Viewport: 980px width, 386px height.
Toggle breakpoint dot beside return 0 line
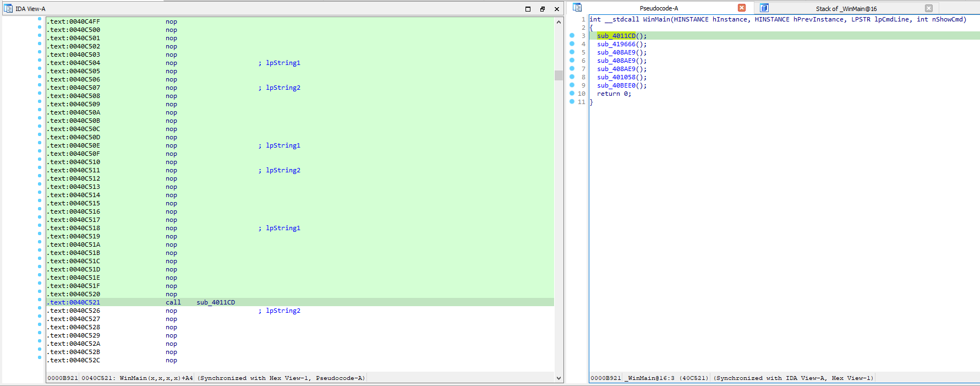tap(572, 94)
